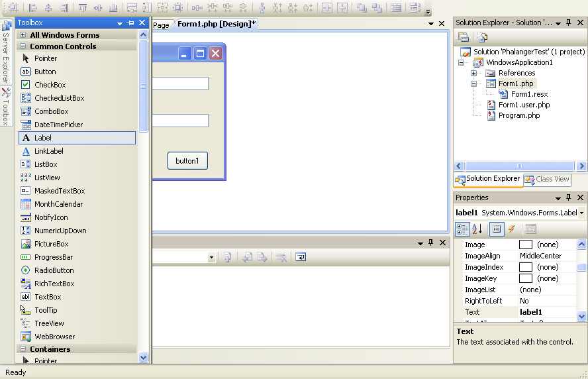This screenshot has height=379, width=588.
Task: Choose the WebBrowser control in Toolbox
Action: tap(54, 337)
